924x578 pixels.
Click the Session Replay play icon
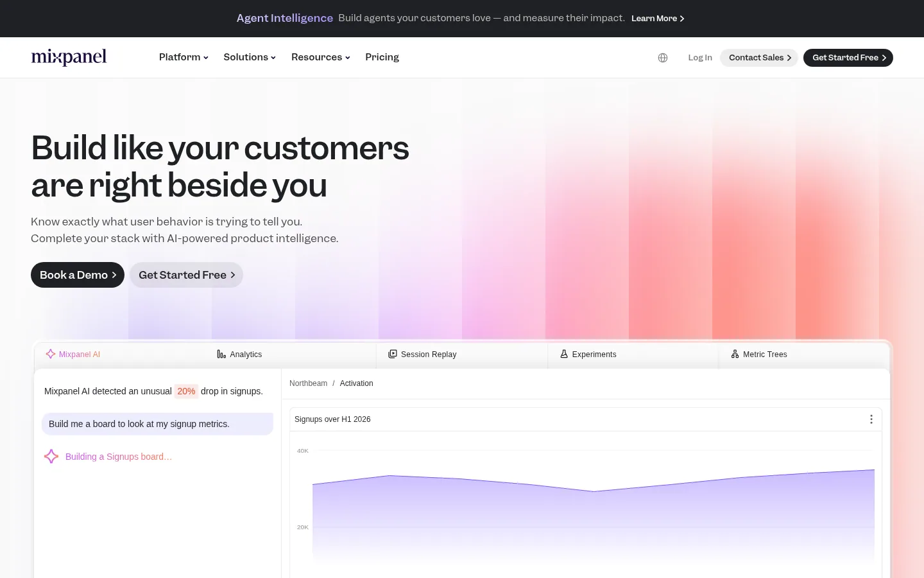point(393,354)
